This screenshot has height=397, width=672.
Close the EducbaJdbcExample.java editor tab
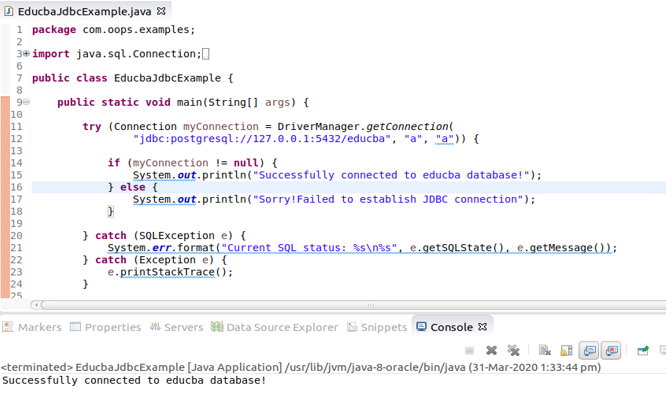pos(161,11)
